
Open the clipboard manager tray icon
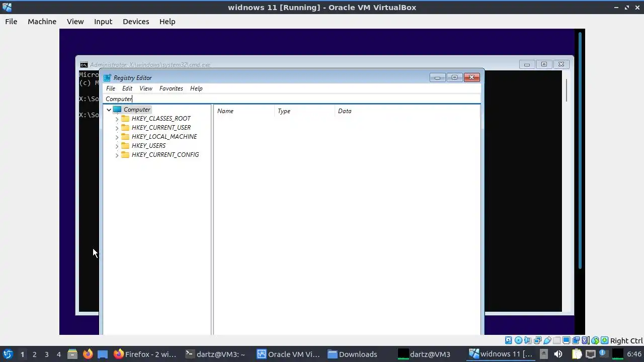577,354
